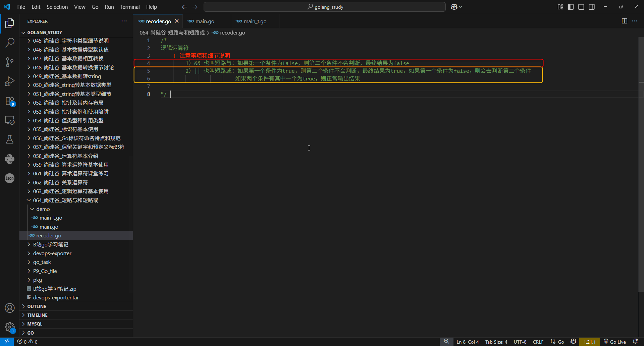Open Customize Layout in title bar

click(x=560, y=7)
